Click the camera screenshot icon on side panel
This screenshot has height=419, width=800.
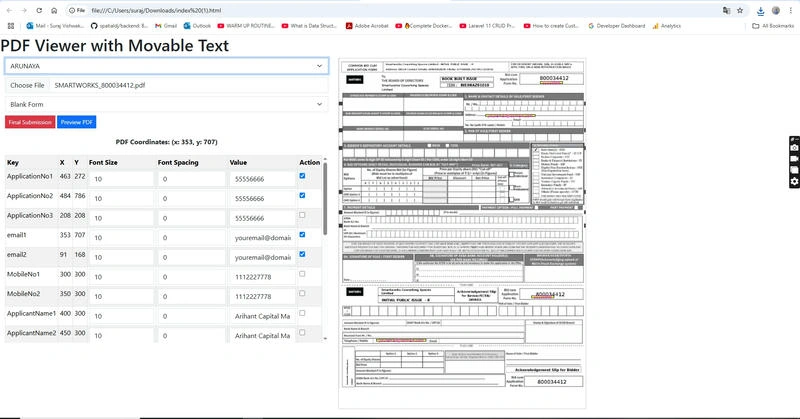(x=794, y=147)
